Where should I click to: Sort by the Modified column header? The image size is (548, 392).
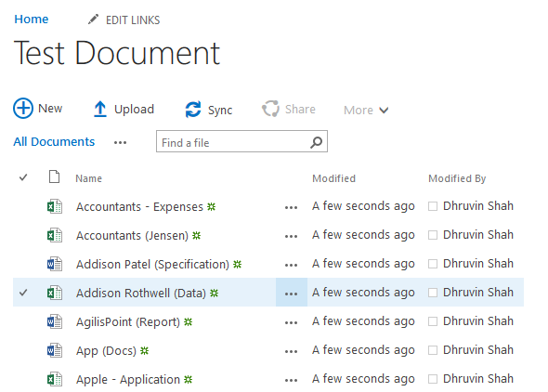(x=333, y=178)
